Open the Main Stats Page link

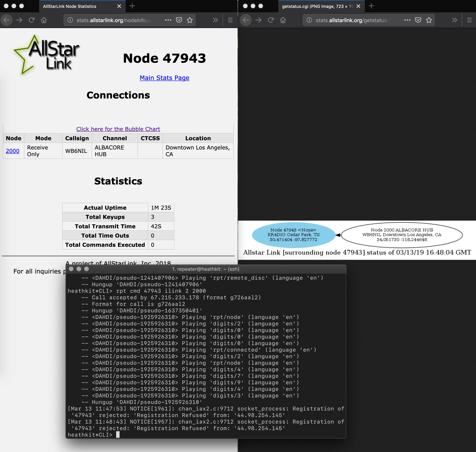tap(164, 78)
